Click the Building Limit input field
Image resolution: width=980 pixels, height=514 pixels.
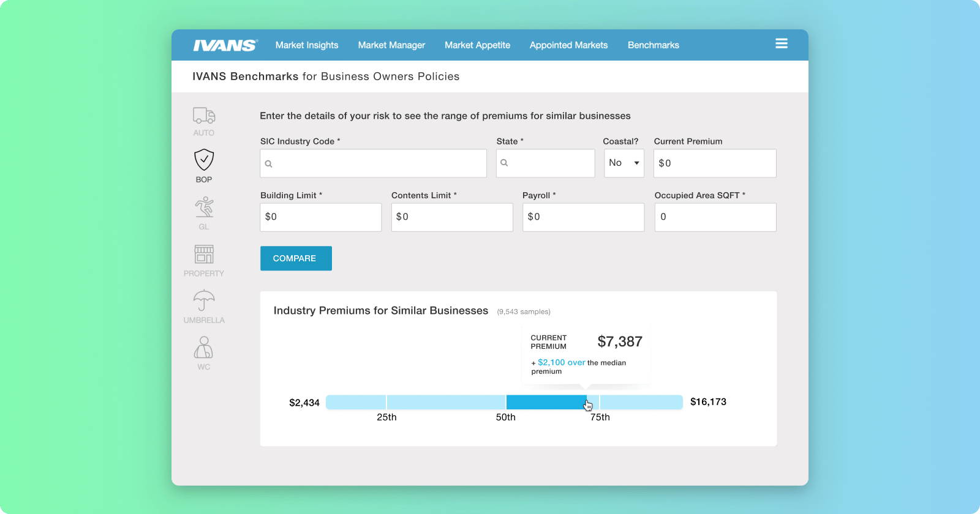pos(321,217)
